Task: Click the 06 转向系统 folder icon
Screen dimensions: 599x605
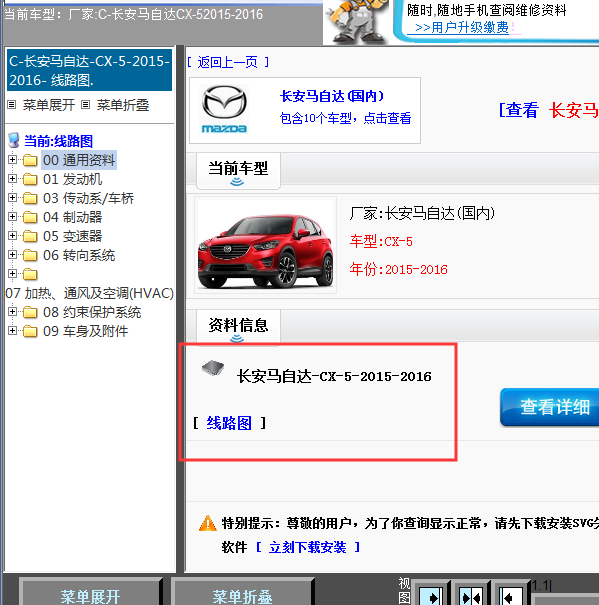Action: coord(30,255)
